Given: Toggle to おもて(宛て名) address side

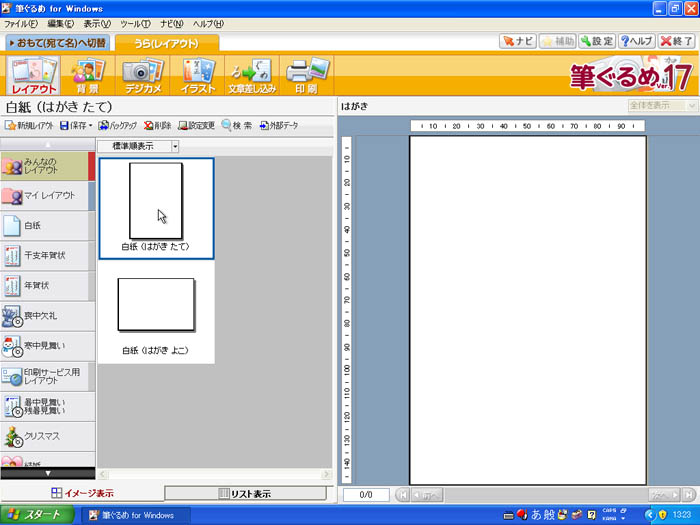Looking at the screenshot, I should tap(57, 43).
